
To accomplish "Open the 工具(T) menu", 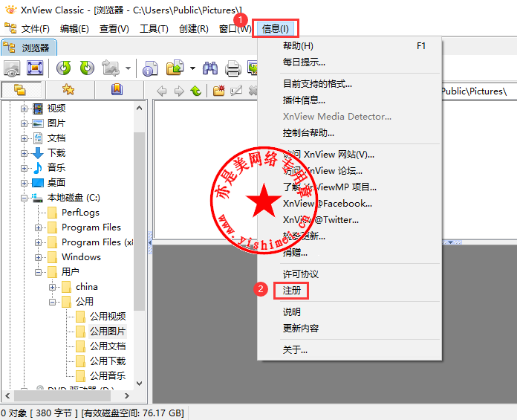I will point(154,29).
